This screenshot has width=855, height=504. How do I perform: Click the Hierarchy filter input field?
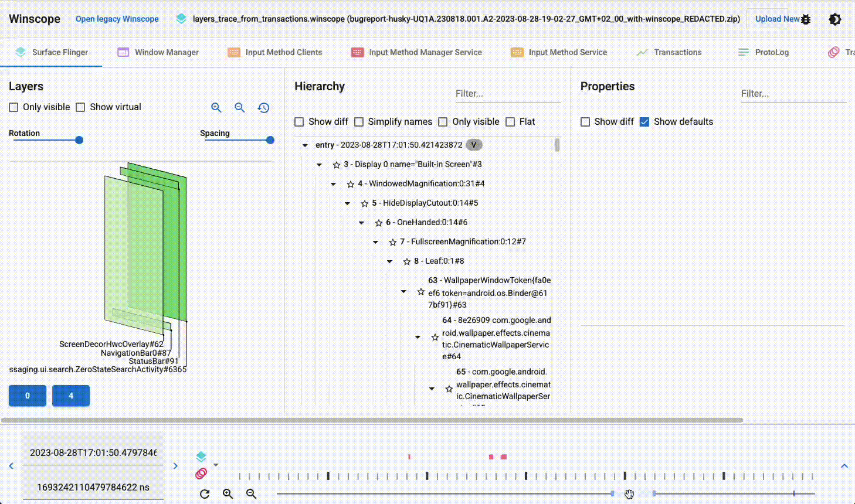click(x=508, y=93)
